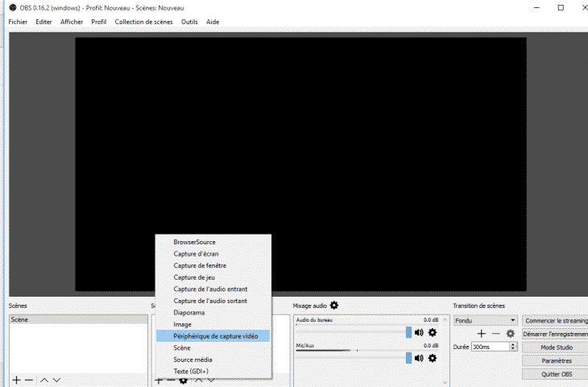Open Paramètres settings button

point(556,360)
